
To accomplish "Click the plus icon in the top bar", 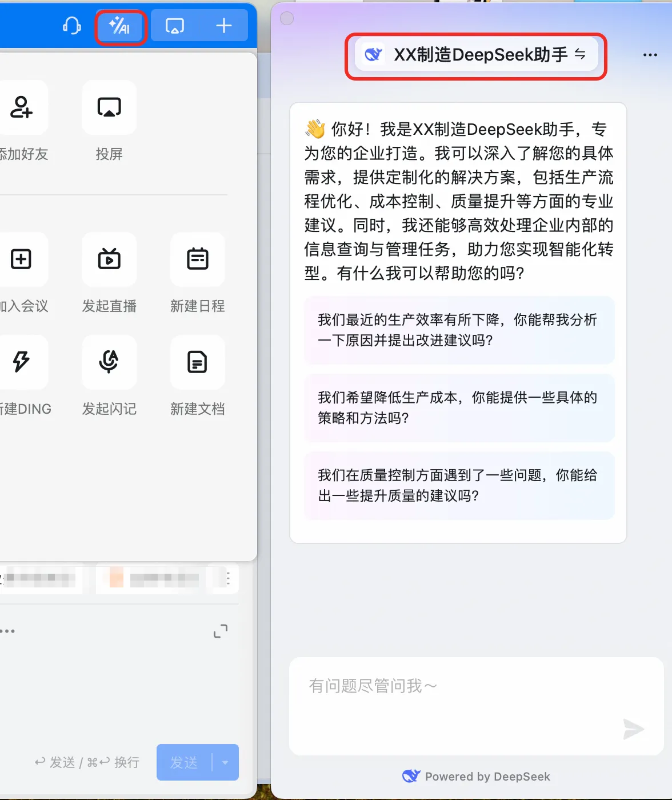I will [x=224, y=26].
